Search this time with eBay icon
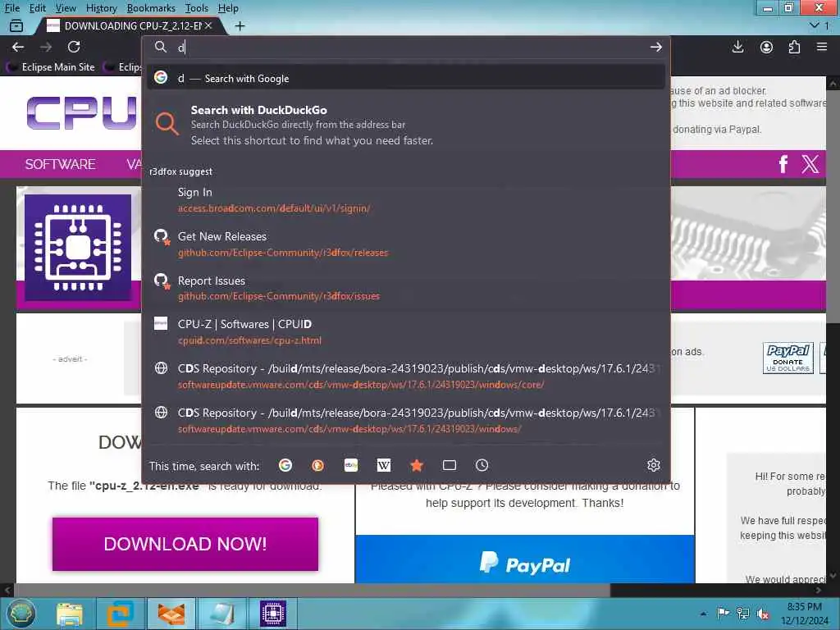The image size is (840, 630). click(351, 465)
